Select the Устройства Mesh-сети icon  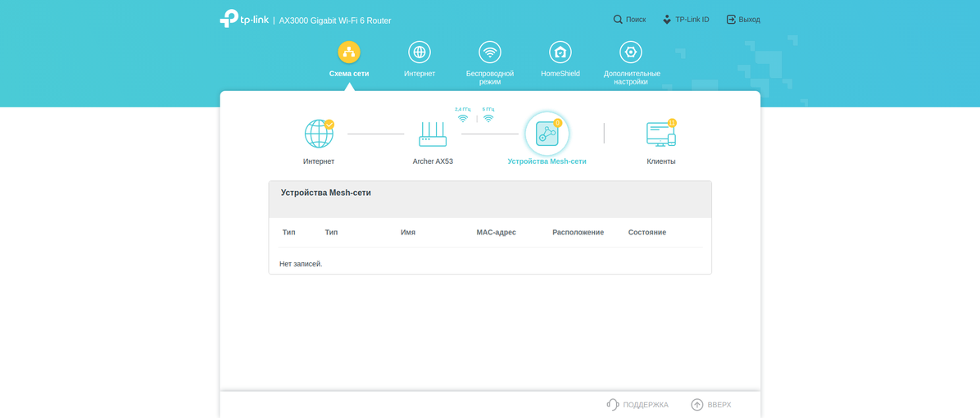[547, 134]
